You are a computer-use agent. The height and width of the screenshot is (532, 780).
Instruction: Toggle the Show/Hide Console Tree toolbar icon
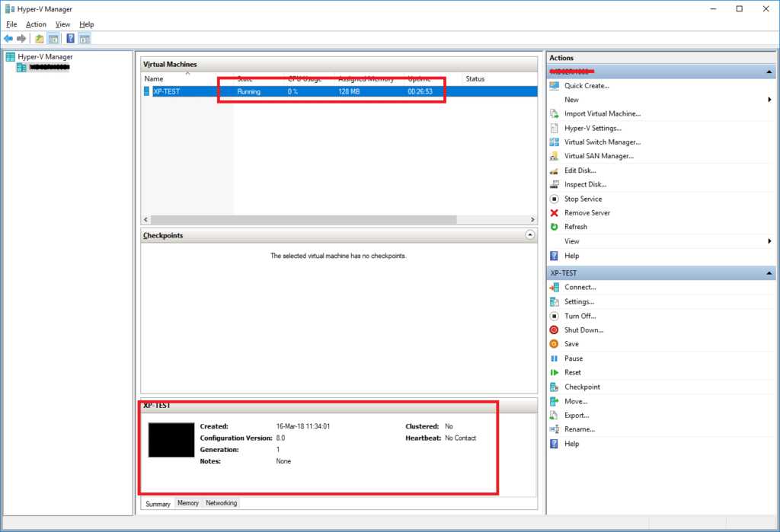(53, 38)
